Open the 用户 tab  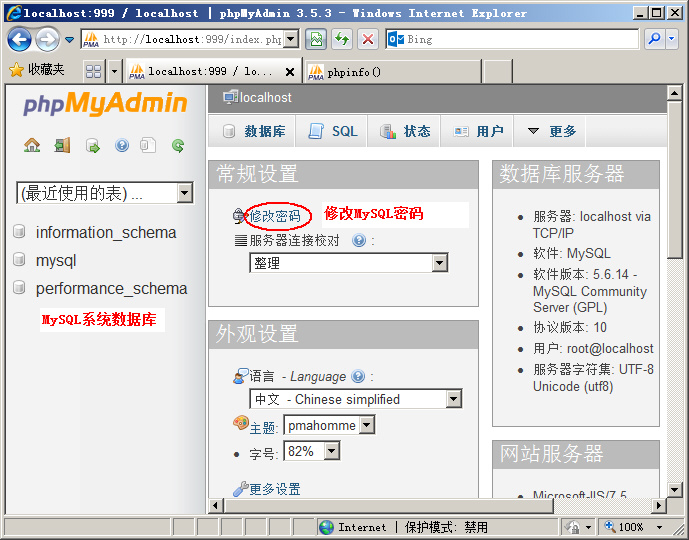click(478, 131)
